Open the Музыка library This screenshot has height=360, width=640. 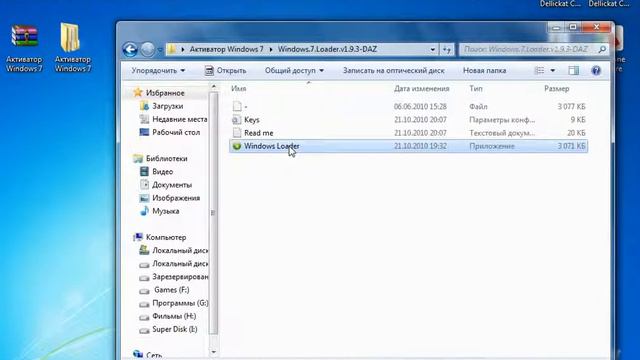(165, 211)
